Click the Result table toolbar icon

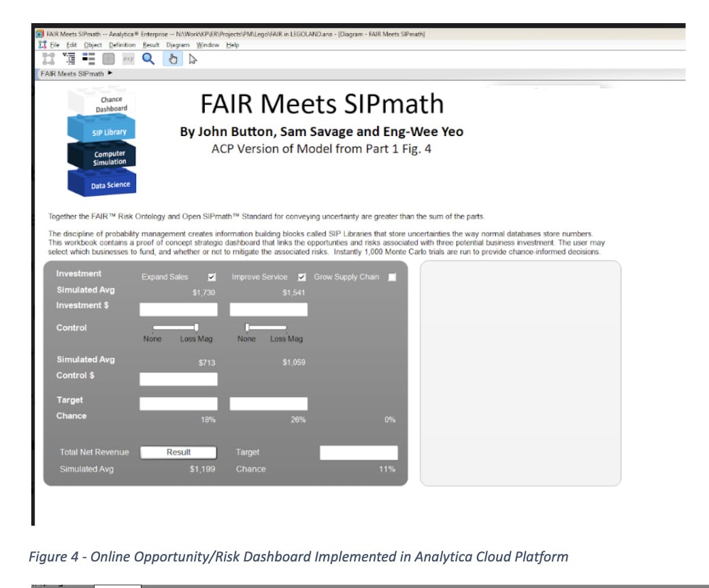108,59
